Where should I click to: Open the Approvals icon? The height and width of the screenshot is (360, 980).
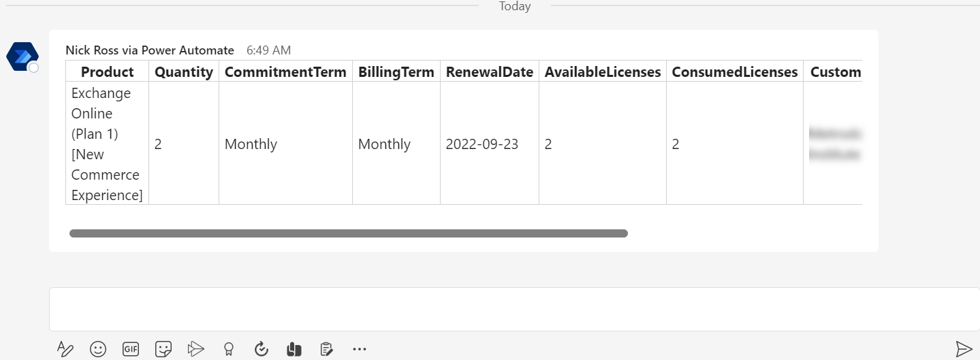coord(262,349)
